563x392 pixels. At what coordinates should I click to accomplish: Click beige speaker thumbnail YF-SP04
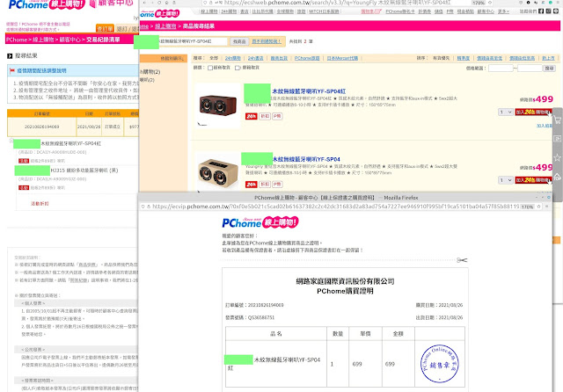pyautogui.click(x=217, y=173)
